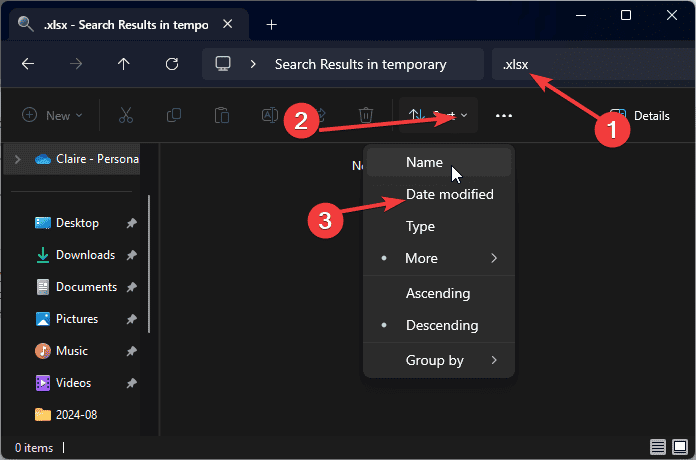This screenshot has height=460, width=696.
Task: Go up one folder level with Up arrow
Action: pos(123,64)
